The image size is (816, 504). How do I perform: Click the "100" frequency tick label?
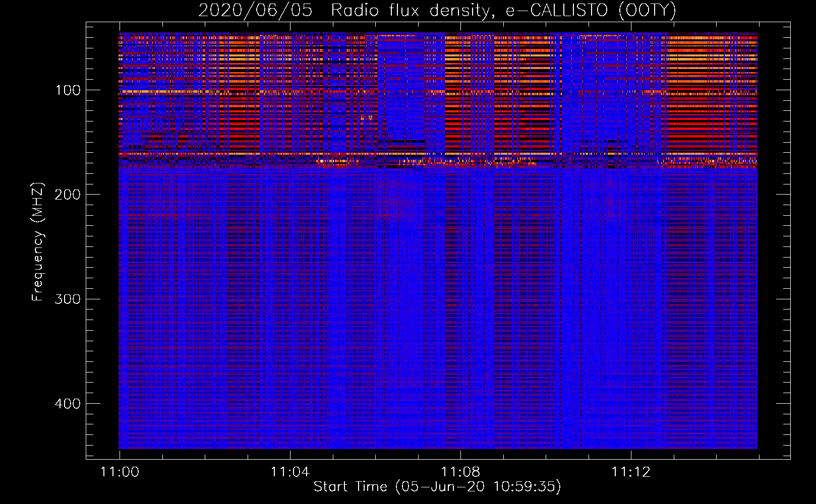[x=68, y=90]
